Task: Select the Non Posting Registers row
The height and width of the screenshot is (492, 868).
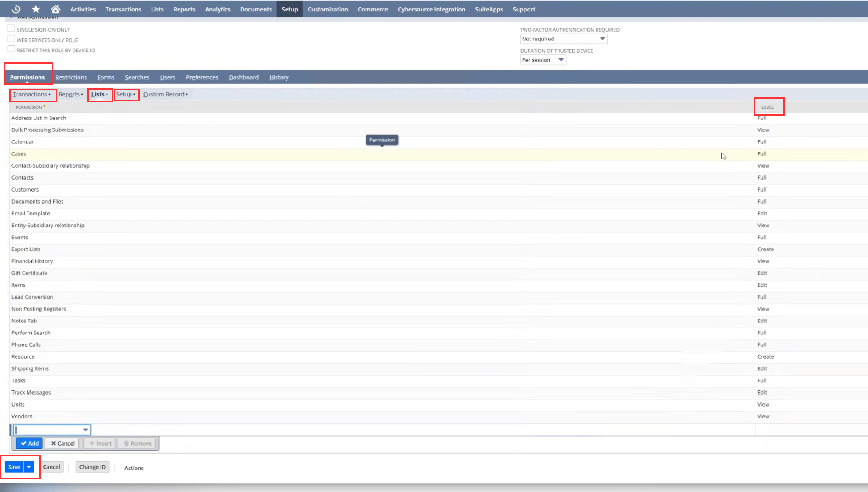Action: coord(439,309)
